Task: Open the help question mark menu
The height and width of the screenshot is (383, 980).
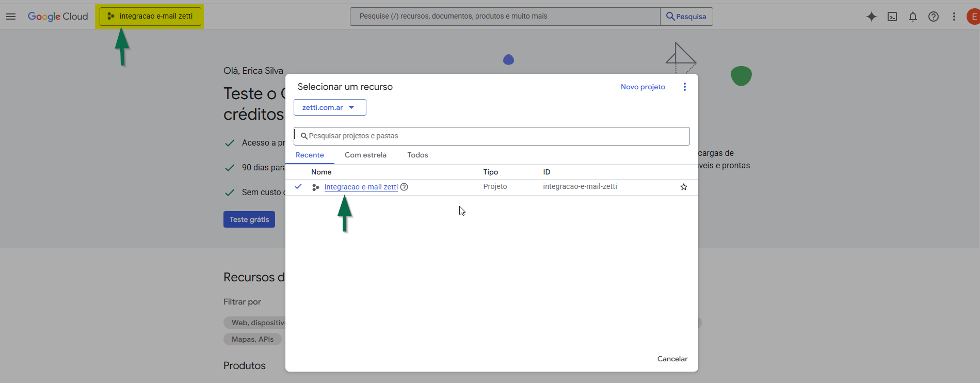Action: [x=933, y=17]
